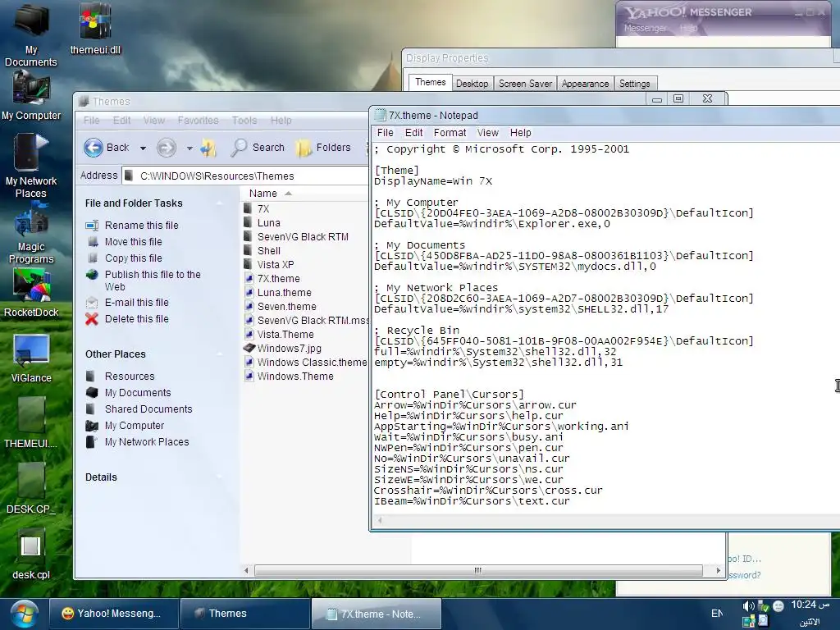Click the Forward arrow in Themes toolbar

pos(167,148)
